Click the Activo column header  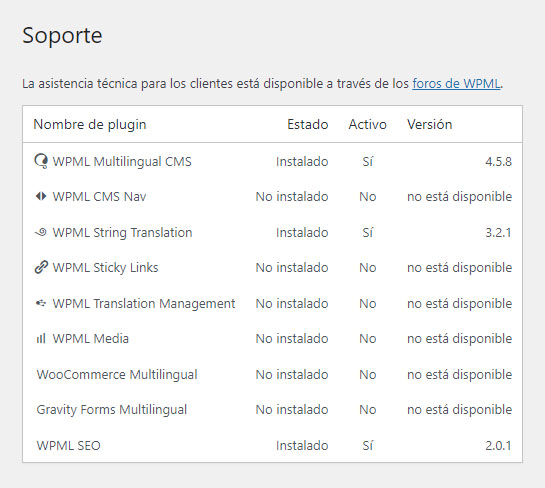pos(367,124)
